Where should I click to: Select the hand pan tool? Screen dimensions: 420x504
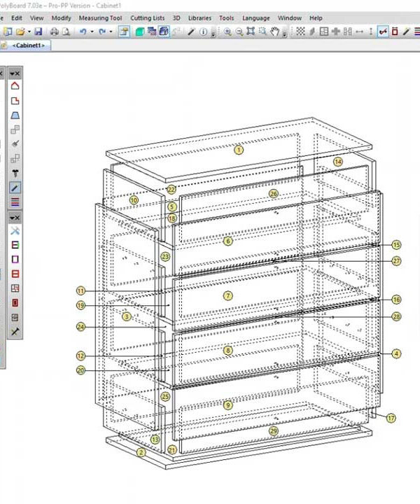[x=275, y=31]
